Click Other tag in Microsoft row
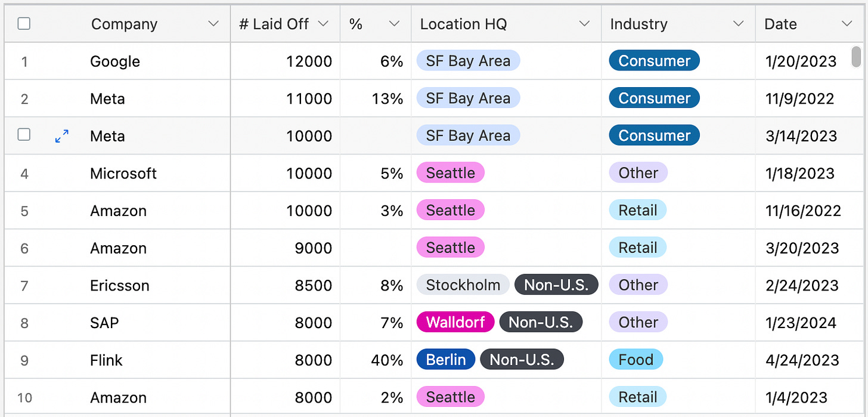The image size is (868, 417). [x=638, y=173]
